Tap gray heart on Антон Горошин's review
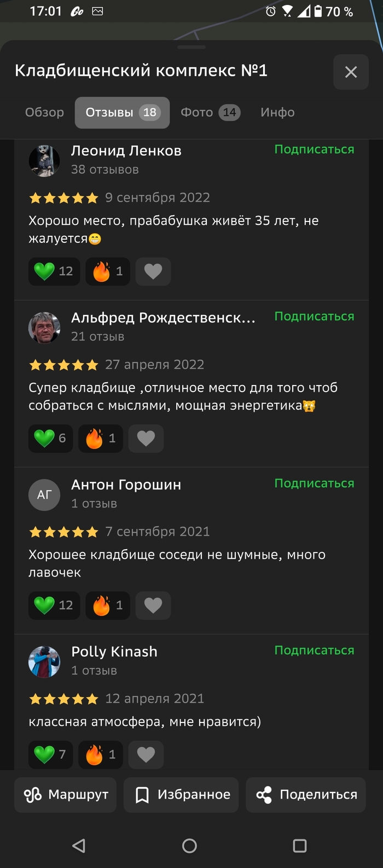The height and width of the screenshot is (868, 383). (x=153, y=605)
